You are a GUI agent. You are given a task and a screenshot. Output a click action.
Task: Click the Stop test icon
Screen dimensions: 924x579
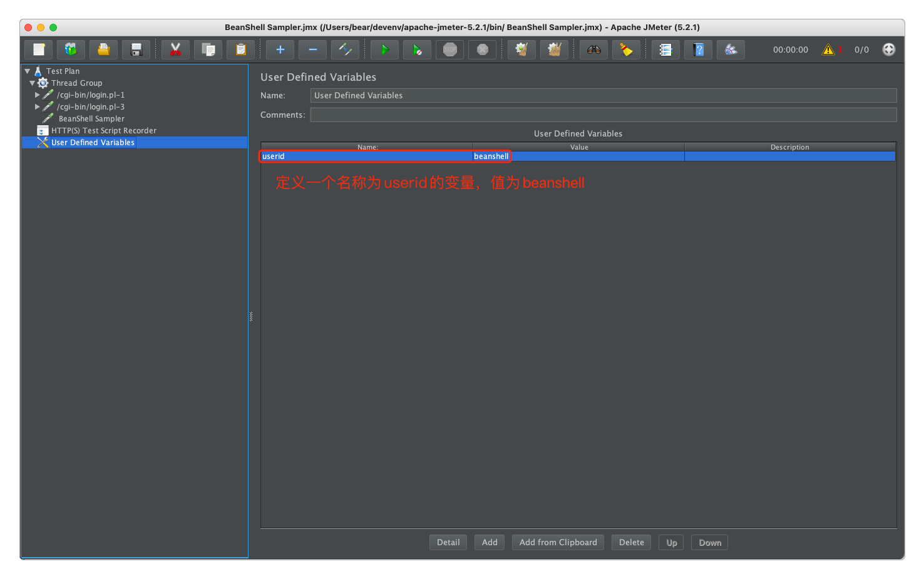point(450,49)
